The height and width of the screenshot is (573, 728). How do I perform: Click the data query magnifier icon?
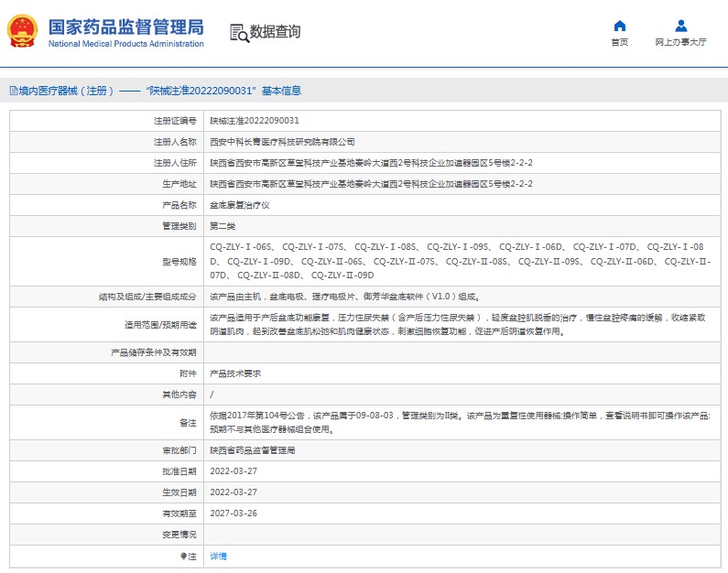[x=239, y=33]
